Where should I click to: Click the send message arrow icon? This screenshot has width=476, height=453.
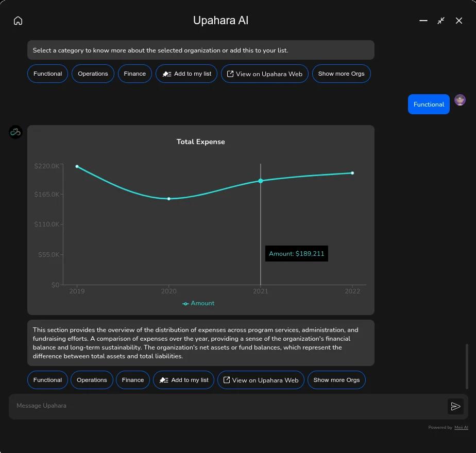coord(455,406)
